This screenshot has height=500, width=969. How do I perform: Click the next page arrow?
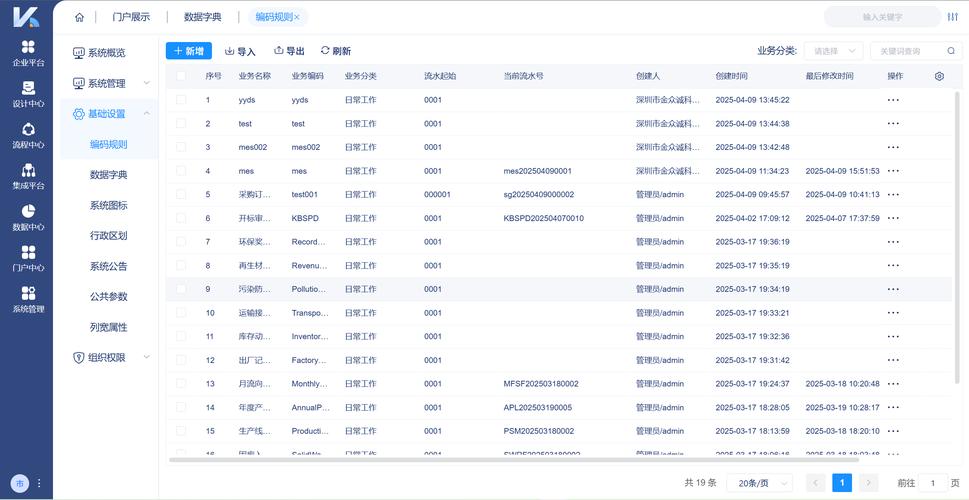[x=869, y=483]
